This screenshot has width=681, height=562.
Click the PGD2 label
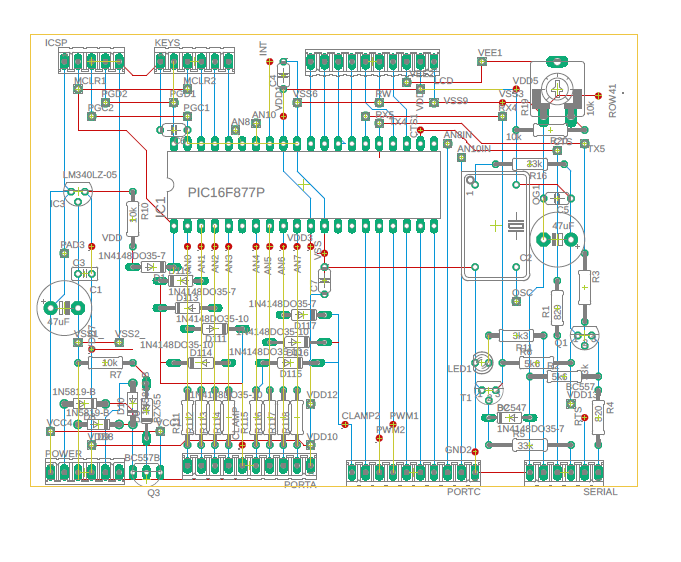pos(114,94)
